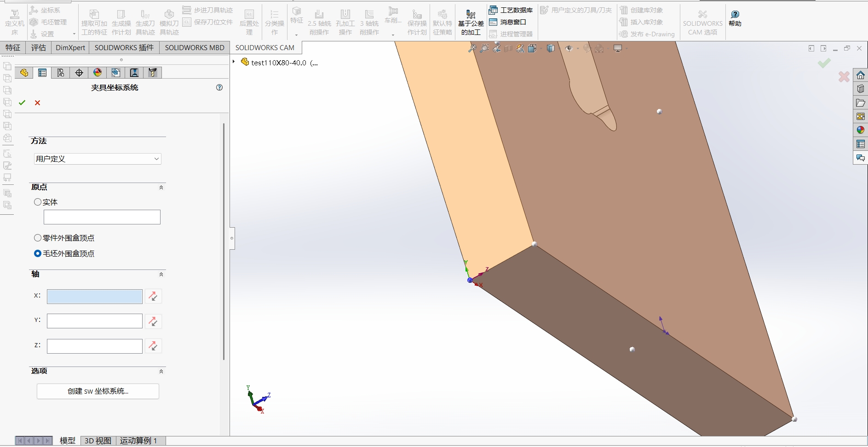This screenshot has height=447, width=868.
Task: Cancel the fixture coordinate system with red X
Action: [x=38, y=103]
